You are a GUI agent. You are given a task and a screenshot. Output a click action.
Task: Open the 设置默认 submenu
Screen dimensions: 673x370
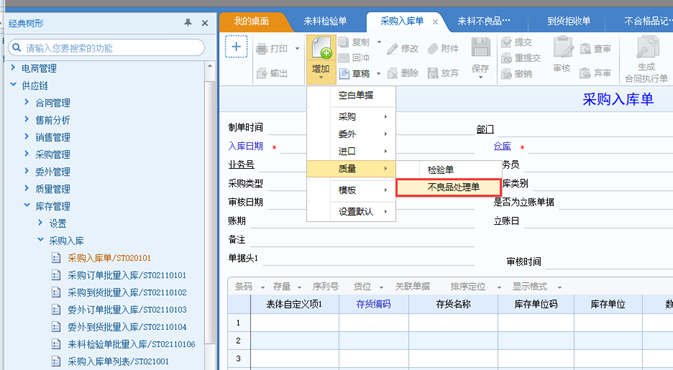coord(351,211)
